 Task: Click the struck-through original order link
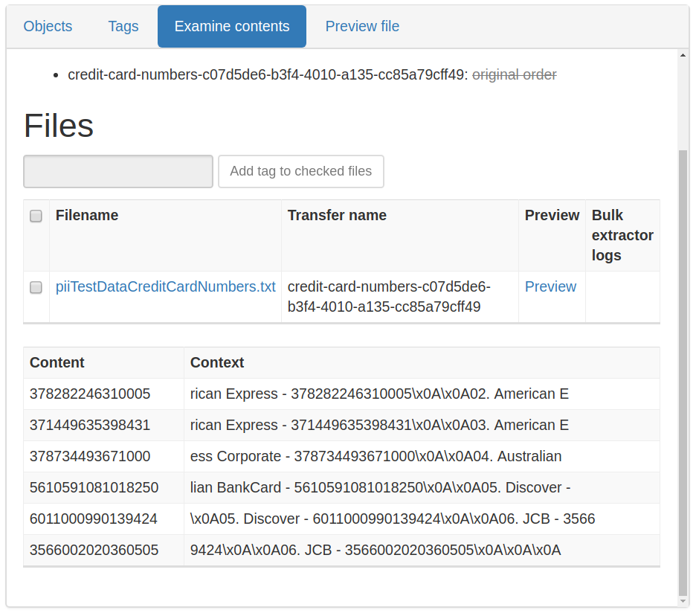click(x=514, y=75)
